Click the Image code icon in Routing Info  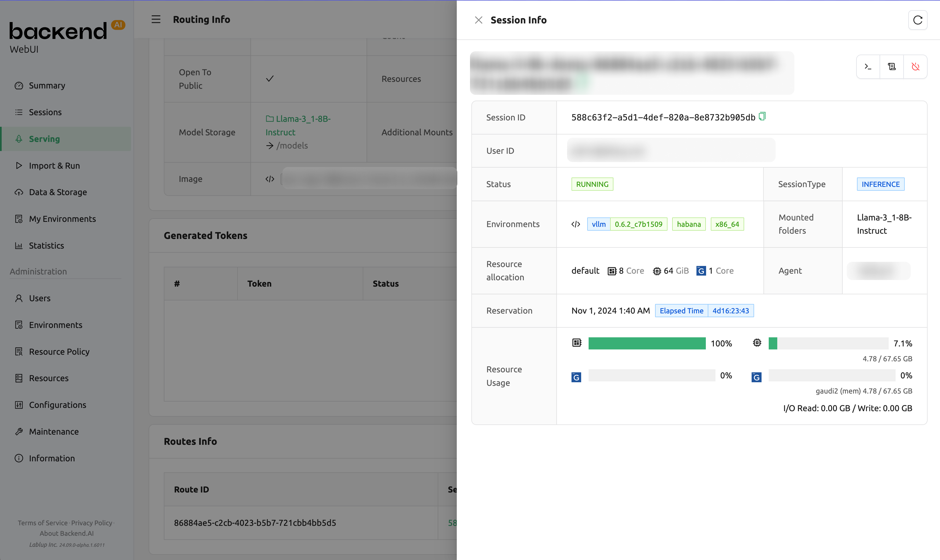(270, 179)
